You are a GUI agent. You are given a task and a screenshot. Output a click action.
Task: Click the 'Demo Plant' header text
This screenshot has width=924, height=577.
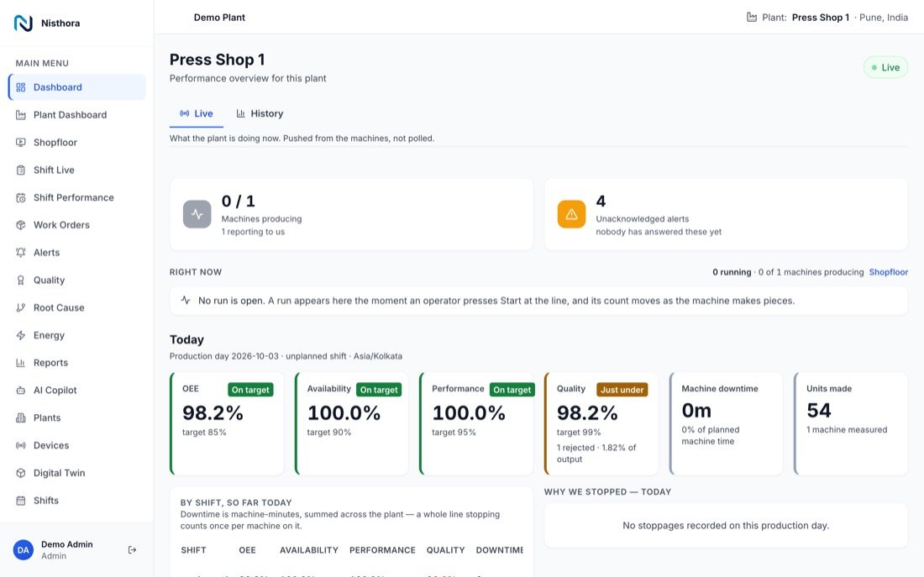[219, 18]
